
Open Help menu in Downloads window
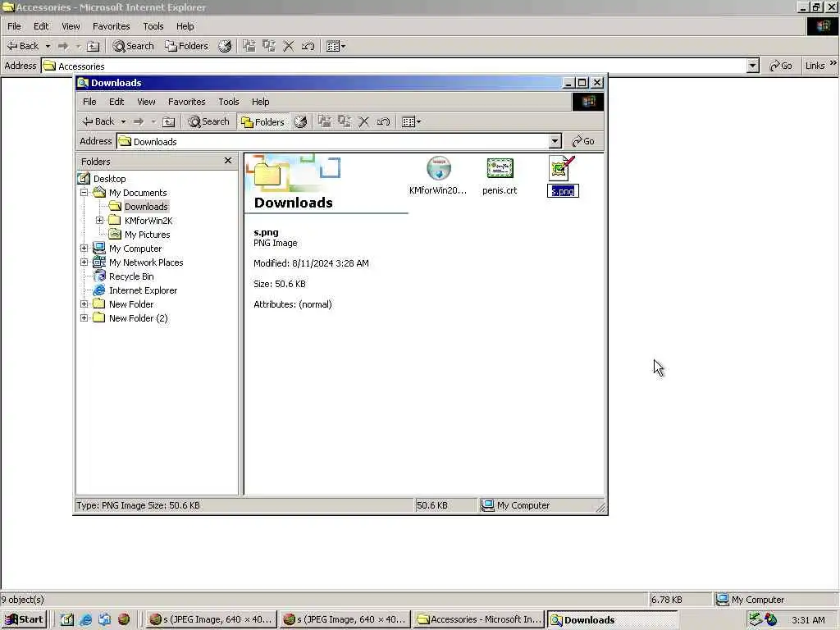pos(260,102)
